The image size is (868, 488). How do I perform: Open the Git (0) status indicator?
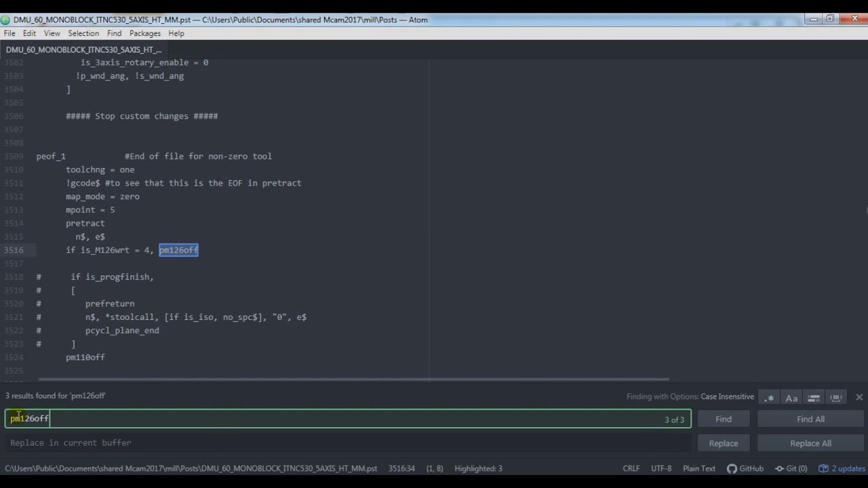(791, 468)
